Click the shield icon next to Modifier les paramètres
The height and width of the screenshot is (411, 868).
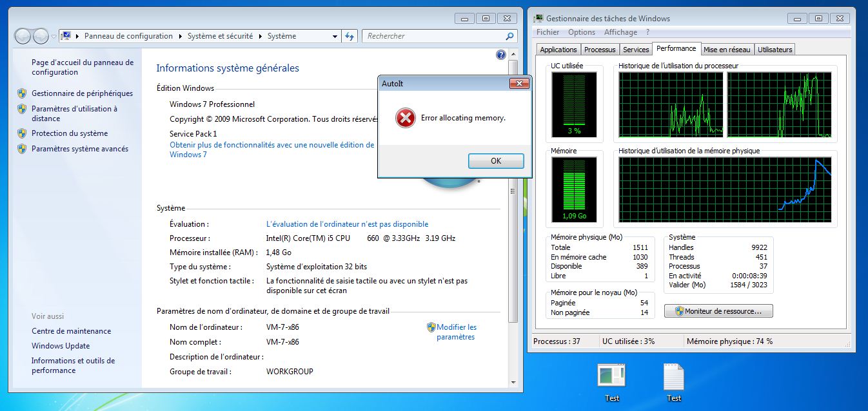point(431,327)
